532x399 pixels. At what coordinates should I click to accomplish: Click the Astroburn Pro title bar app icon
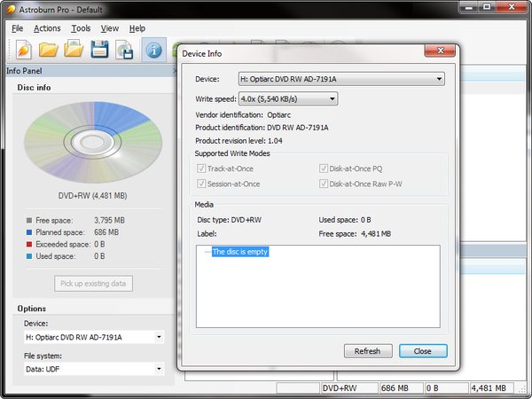coord(11,9)
